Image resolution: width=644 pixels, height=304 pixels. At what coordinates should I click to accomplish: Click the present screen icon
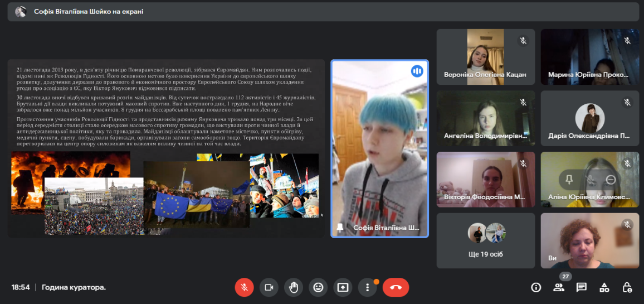[343, 287]
